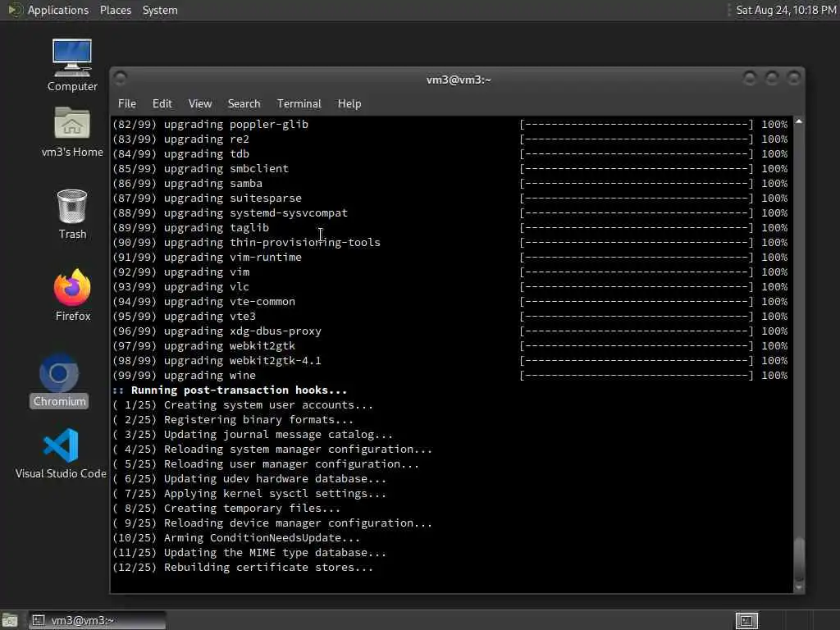Click the 'upgrading samba' line

point(188,183)
